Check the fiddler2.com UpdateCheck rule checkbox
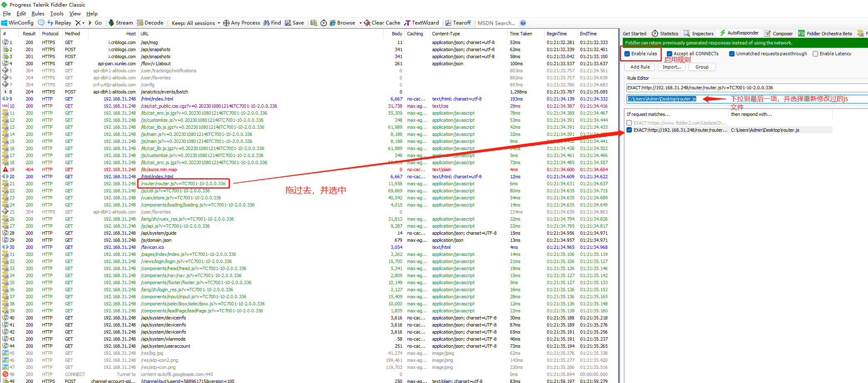The height and width of the screenshot is (383, 868). pos(629,123)
